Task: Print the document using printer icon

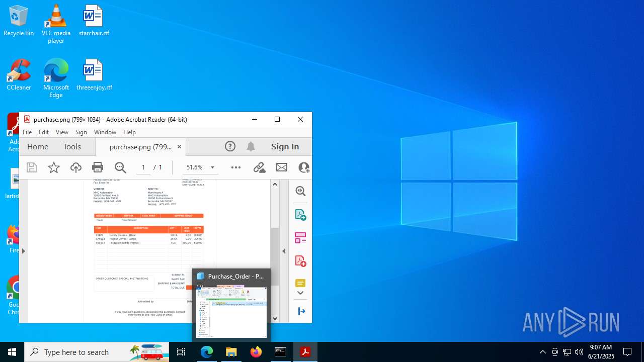Action: click(98, 167)
